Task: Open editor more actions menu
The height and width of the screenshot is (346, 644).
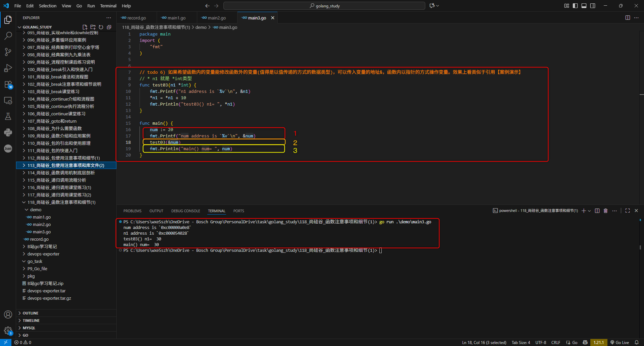Action: pyautogui.click(x=636, y=18)
